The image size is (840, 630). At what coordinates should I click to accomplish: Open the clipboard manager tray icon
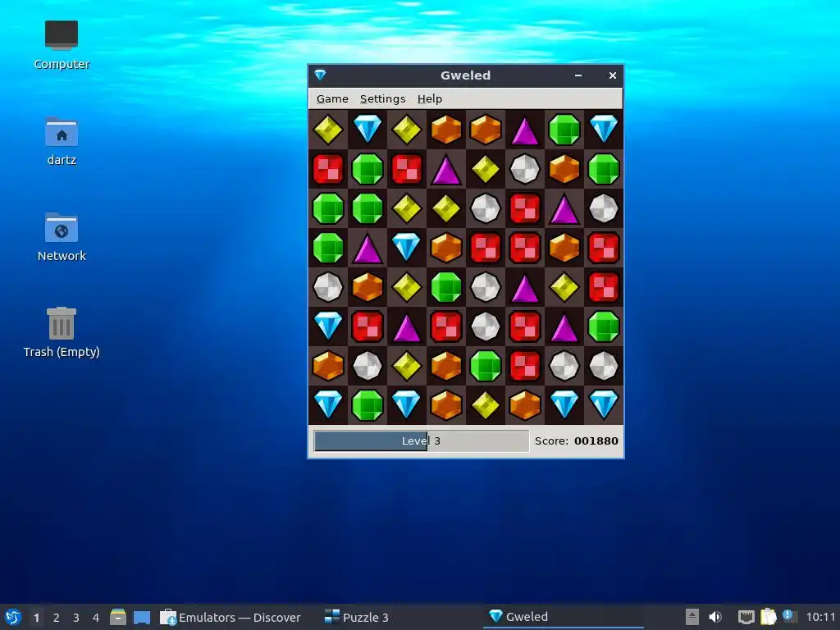(x=768, y=617)
